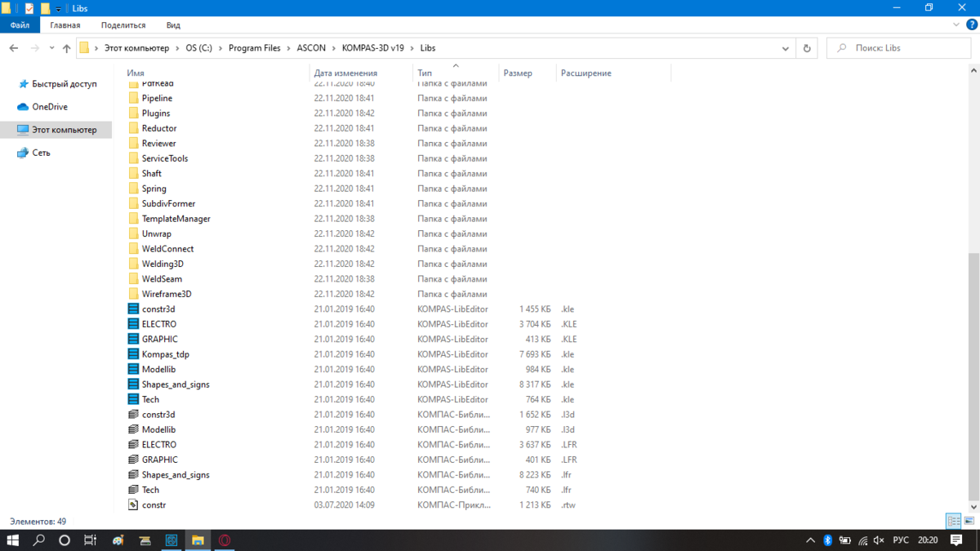
Task: Click the РУС input language indicator
Action: (x=901, y=540)
